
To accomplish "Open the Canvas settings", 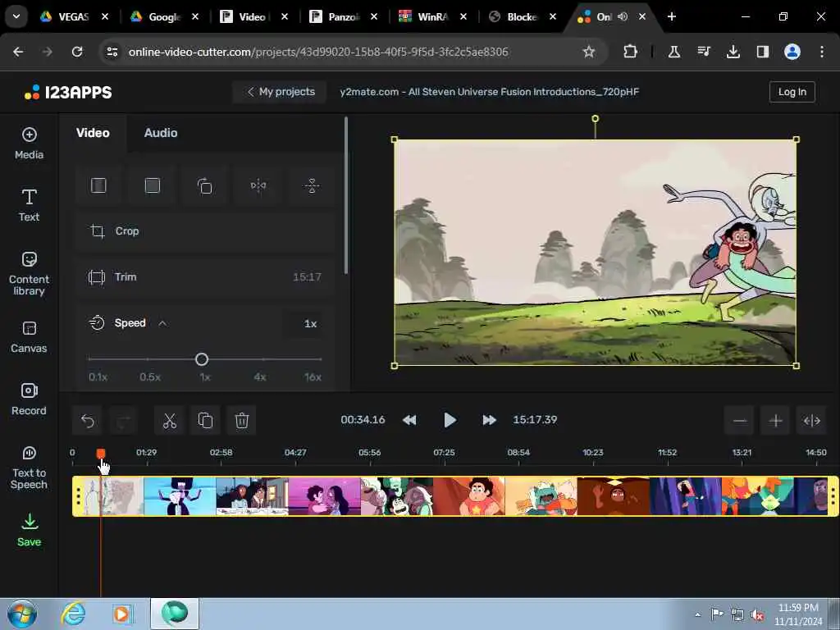I will pos(29,337).
